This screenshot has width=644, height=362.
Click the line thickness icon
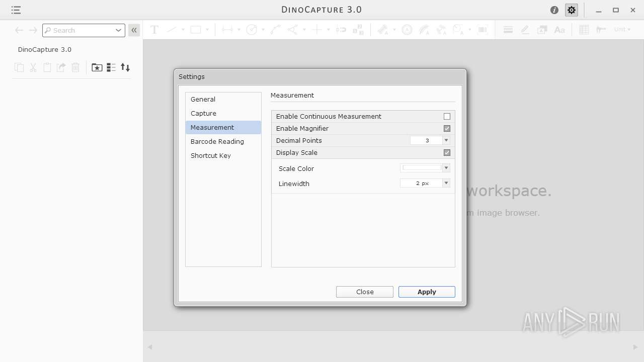pos(508,30)
